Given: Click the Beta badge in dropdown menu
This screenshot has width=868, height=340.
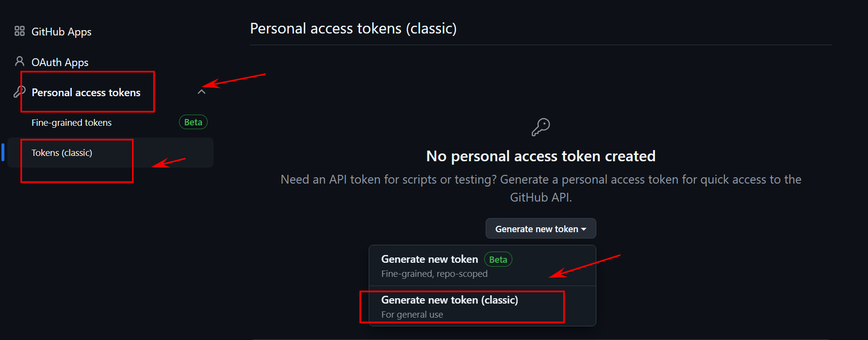Looking at the screenshot, I should [x=498, y=259].
